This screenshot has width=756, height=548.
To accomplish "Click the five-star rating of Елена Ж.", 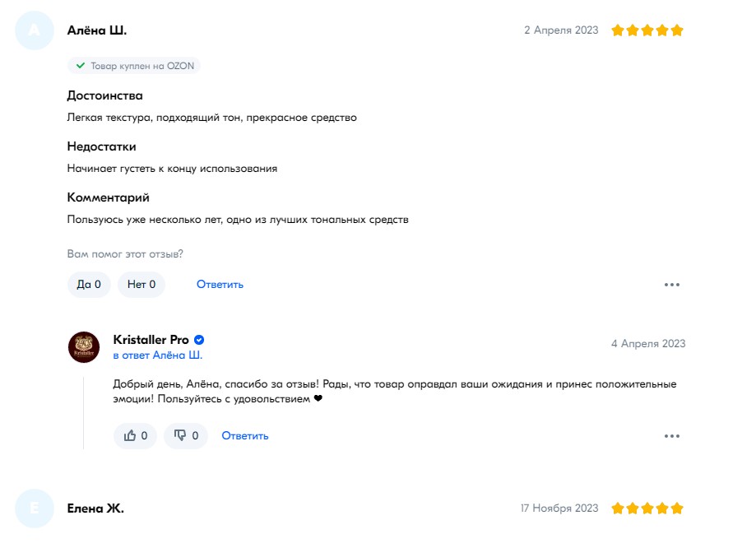I will (647, 509).
